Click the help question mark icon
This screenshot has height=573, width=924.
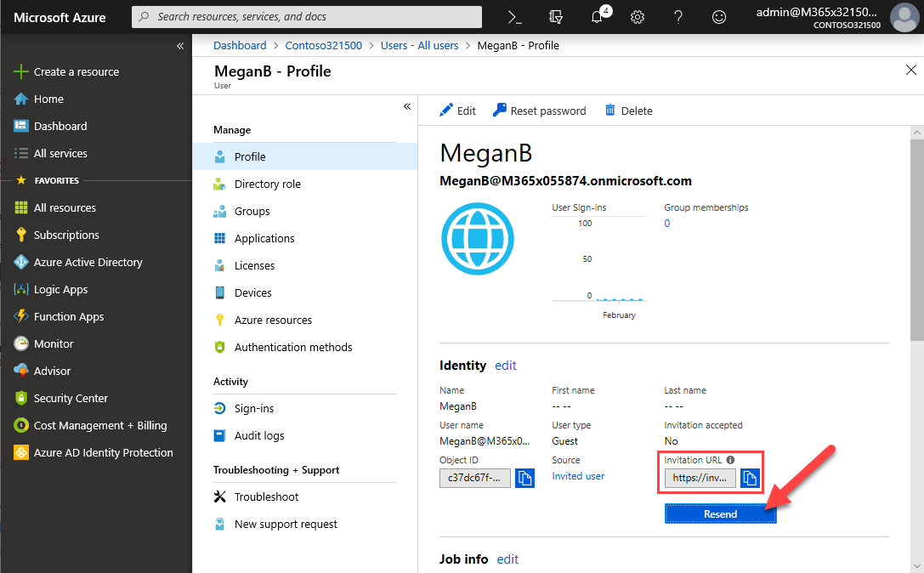(x=678, y=17)
